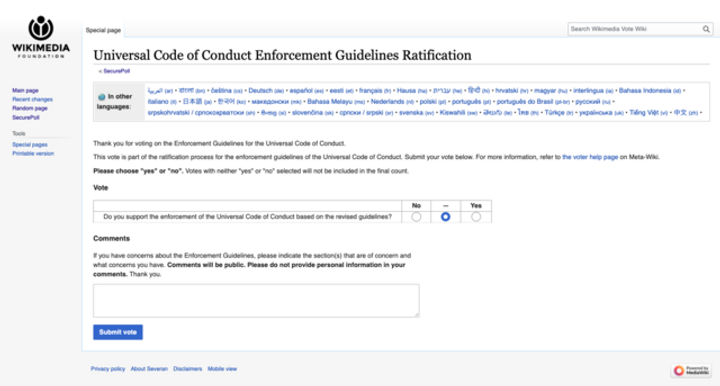
Task: Open Random page in the sidebar
Action: (30, 108)
